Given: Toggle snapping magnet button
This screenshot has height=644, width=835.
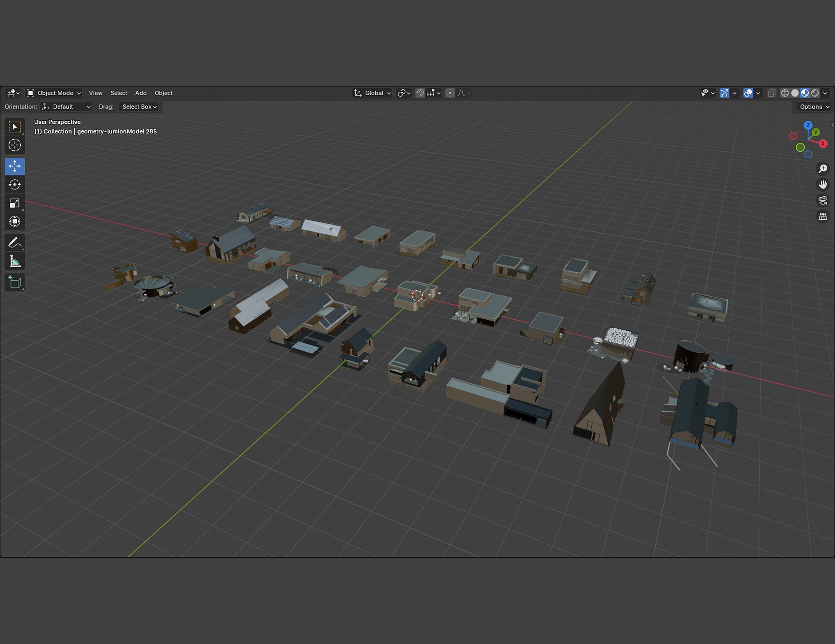Looking at the screenshot, I should [x=420, y=93].
